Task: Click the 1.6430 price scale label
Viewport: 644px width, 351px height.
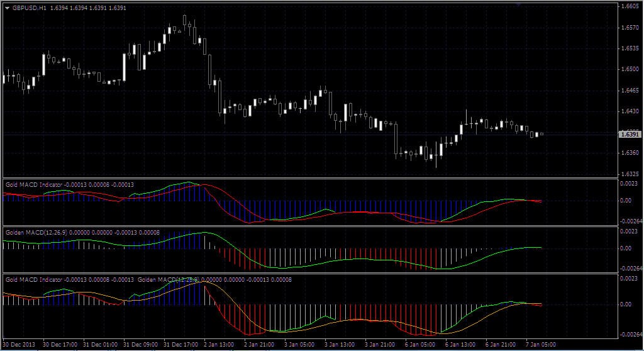Action: (x=629, y=111)
